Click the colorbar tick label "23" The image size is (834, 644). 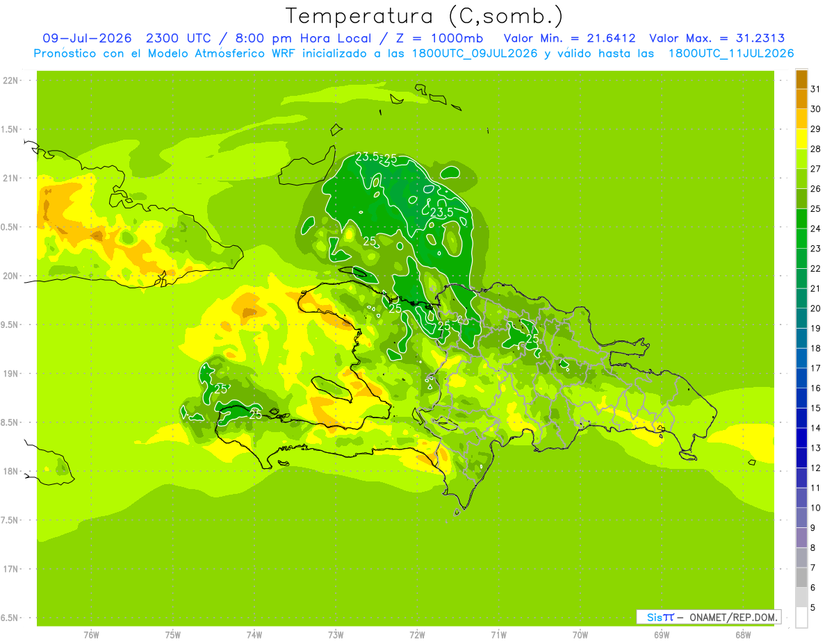tap(815, 249)
